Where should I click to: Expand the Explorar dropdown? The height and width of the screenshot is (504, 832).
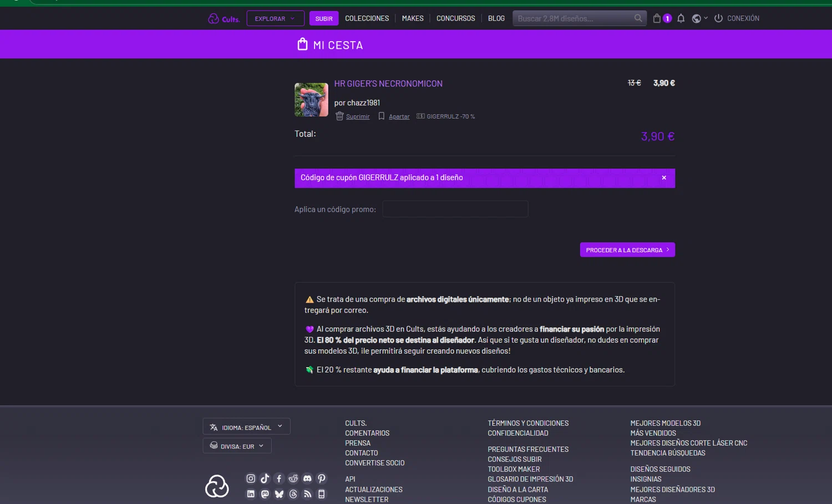pyautogui.click(x=276, y=18)
